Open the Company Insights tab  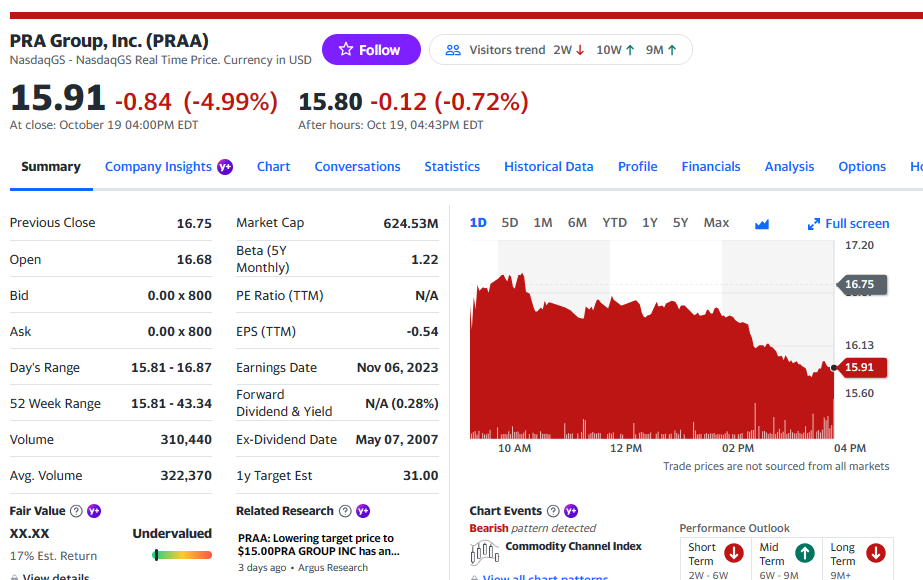158,167
